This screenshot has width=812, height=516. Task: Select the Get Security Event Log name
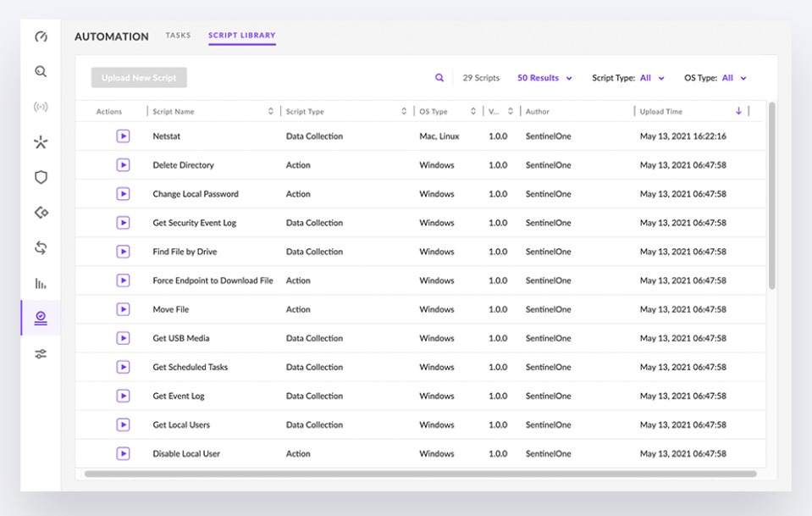[x=194, y=223]
